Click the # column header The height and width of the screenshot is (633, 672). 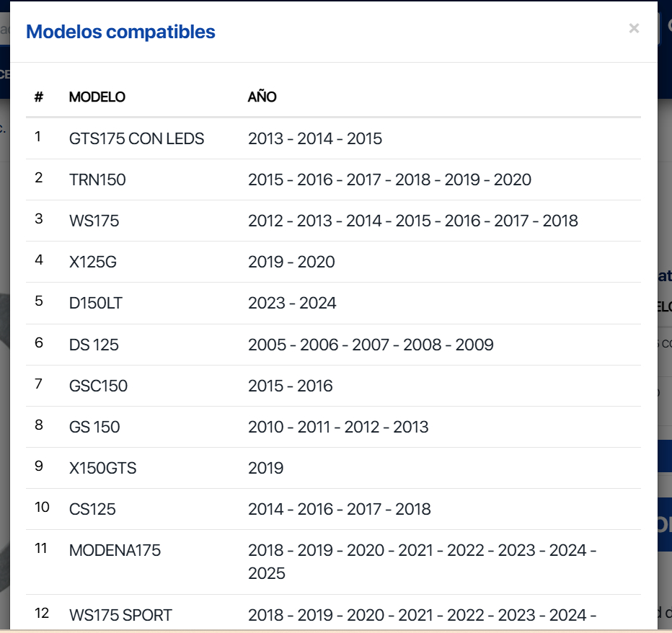pos(39,97)
